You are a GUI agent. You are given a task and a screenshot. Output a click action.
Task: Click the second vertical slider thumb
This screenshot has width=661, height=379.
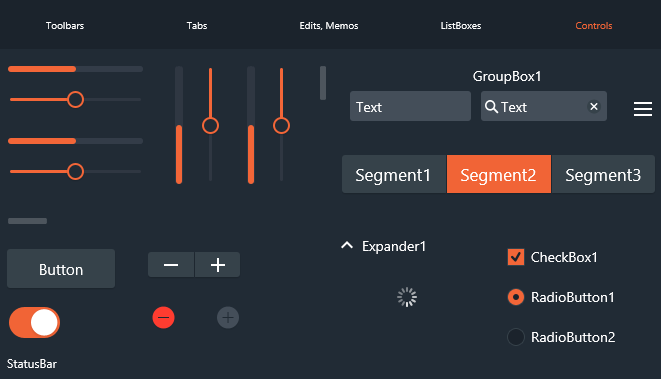click(281, 126)
